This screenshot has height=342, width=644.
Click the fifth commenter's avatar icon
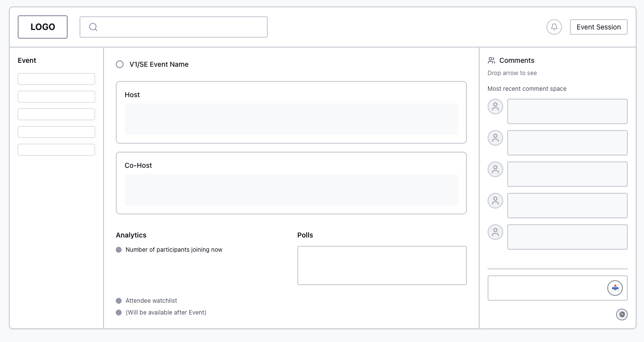click(x=495, y=232)
